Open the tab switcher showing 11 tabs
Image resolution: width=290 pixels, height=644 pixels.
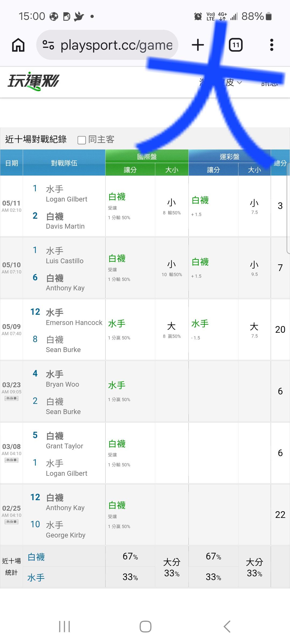[235, 45]
